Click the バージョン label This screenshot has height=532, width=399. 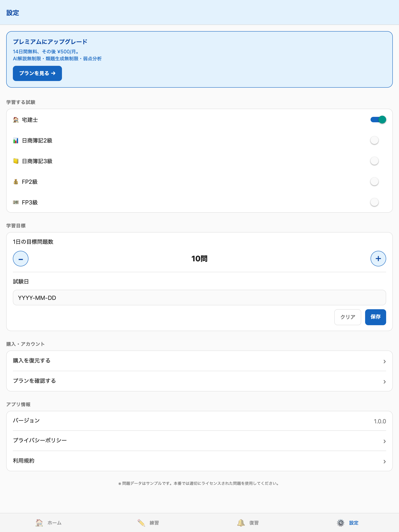(x=26, y=420)
